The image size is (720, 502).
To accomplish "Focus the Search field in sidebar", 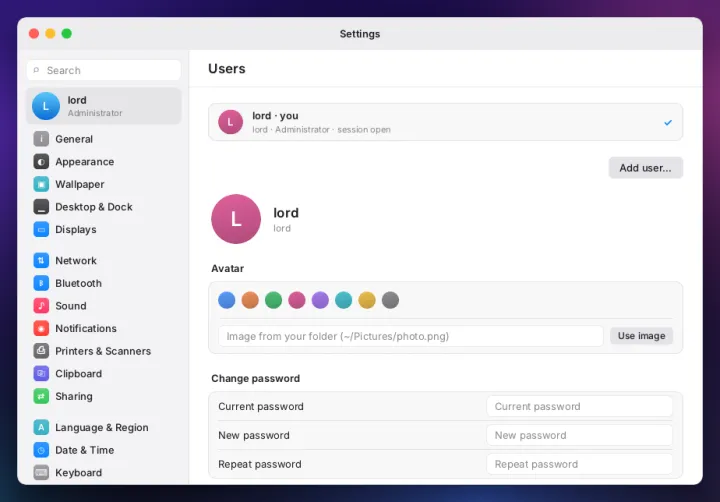I will pos(104,70).
